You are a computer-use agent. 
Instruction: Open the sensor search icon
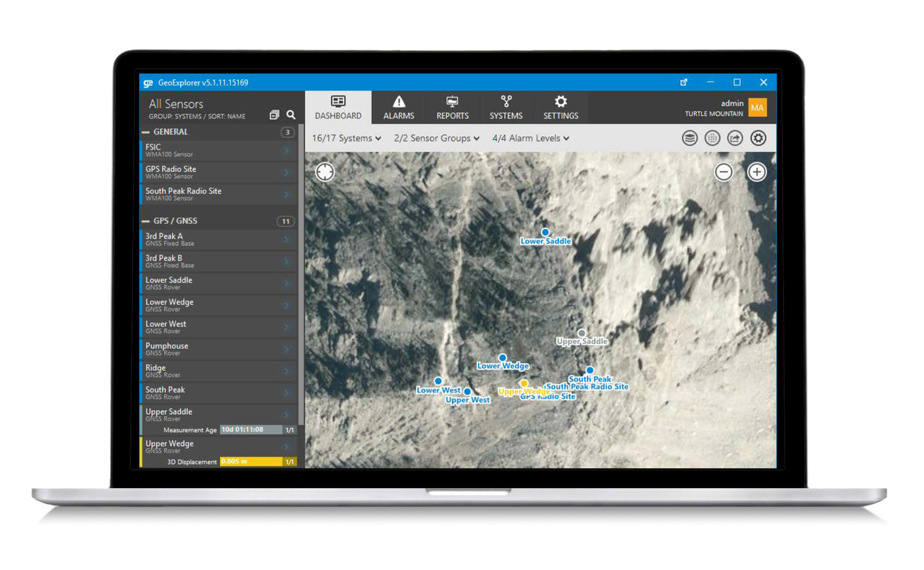[291, 114]
